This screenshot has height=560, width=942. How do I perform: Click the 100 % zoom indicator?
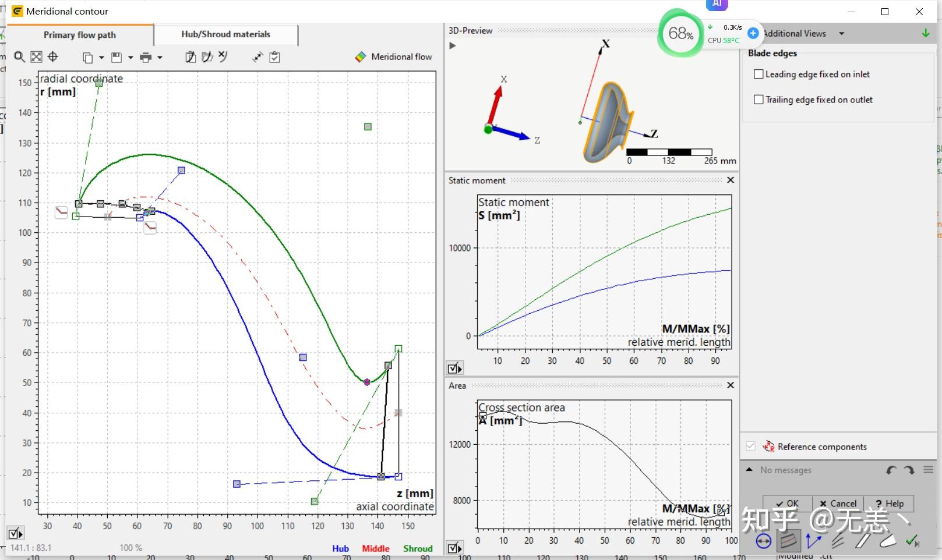[131, 548]
